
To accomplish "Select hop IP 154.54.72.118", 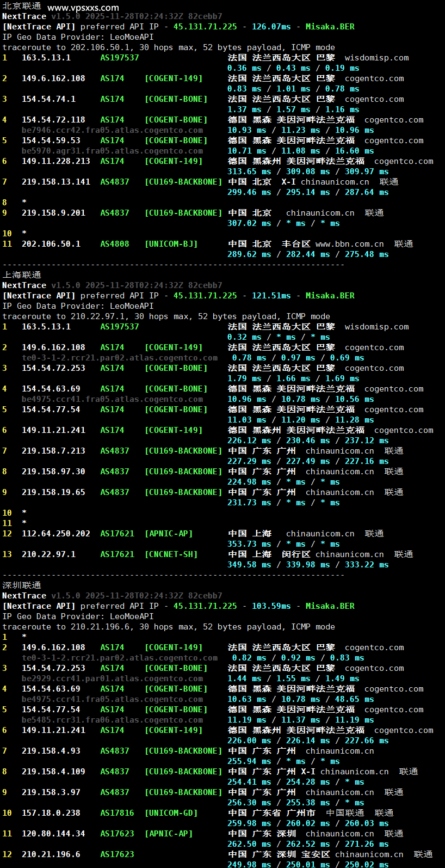I will [53, 120].
